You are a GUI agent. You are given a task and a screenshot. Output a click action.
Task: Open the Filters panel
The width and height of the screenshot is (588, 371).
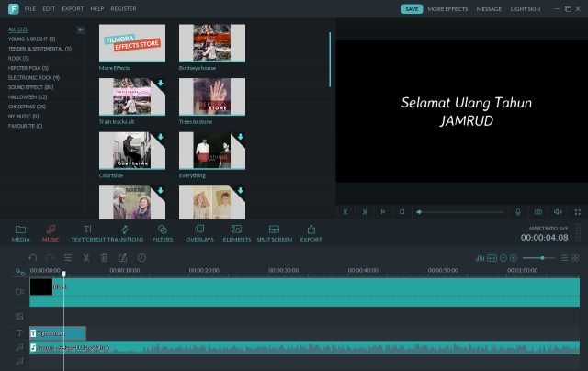[162, 232]
